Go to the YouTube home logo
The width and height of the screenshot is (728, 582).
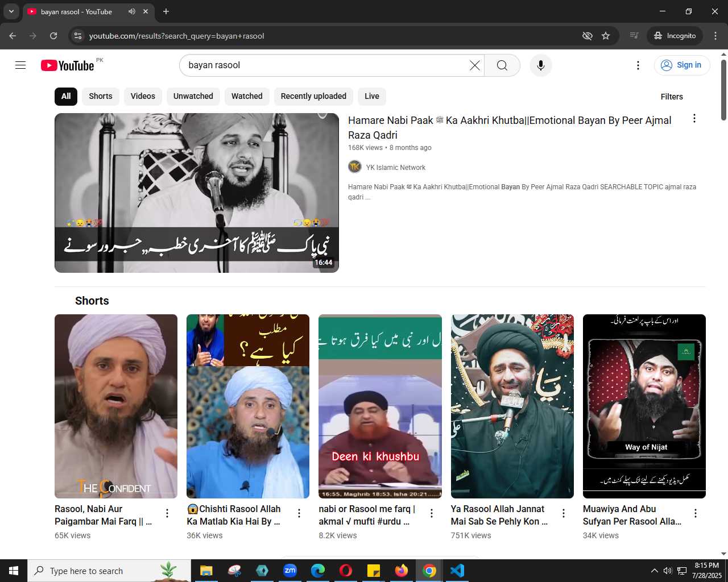pyautogui.click(x=68, y=65)
